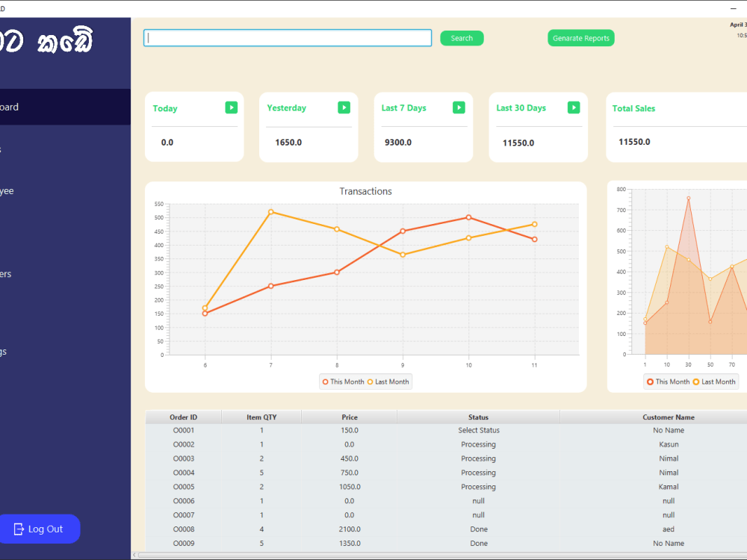
Task: Click the green arrow icon on the Today card
Action: coord(232,108)
